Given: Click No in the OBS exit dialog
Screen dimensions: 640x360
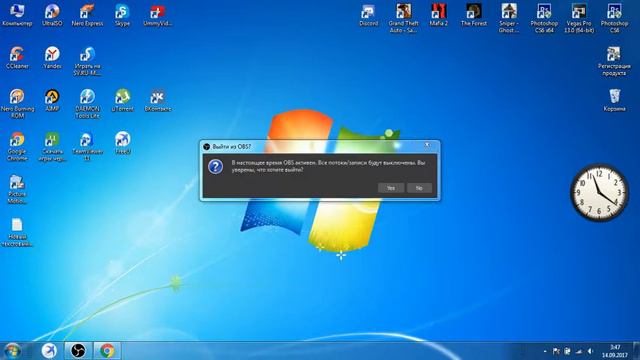Looking at the screenshot, I should tap(419, 188).
